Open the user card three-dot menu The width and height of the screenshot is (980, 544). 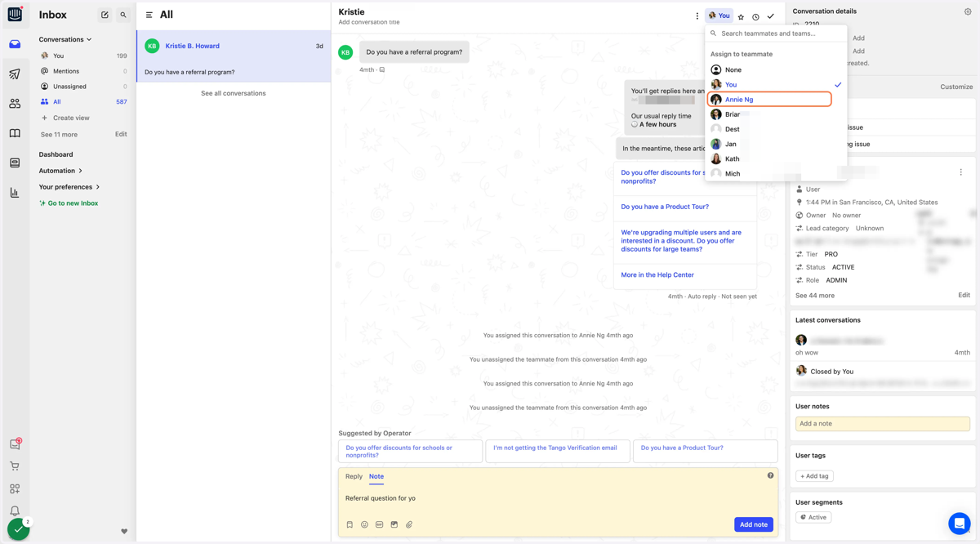click(960, 172)
